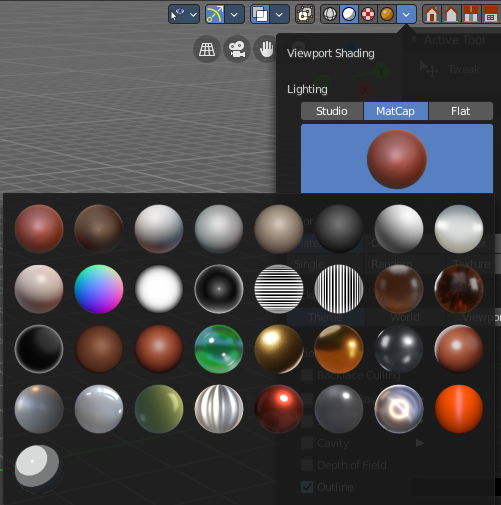501x505 pixels.
Task: Toggle the camera view button
Action: [237, 49]
